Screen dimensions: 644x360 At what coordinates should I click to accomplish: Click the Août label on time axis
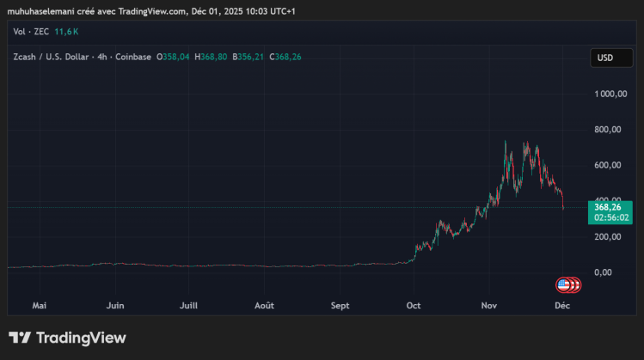264,306
